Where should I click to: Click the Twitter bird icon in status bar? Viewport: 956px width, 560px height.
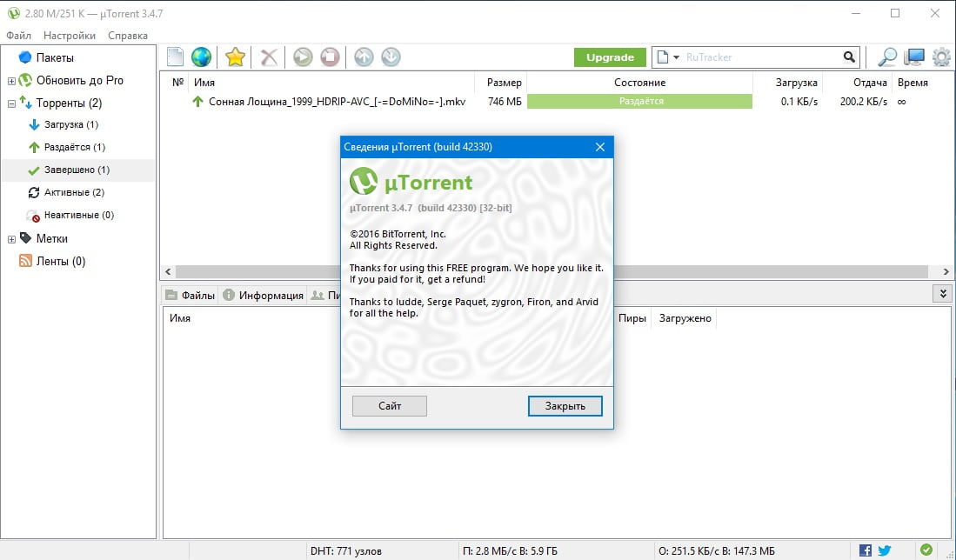pos(885,550)
